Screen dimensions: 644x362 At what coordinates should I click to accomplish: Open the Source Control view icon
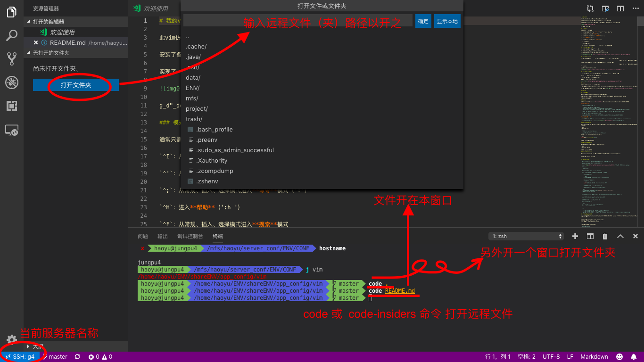pos(12,59)
